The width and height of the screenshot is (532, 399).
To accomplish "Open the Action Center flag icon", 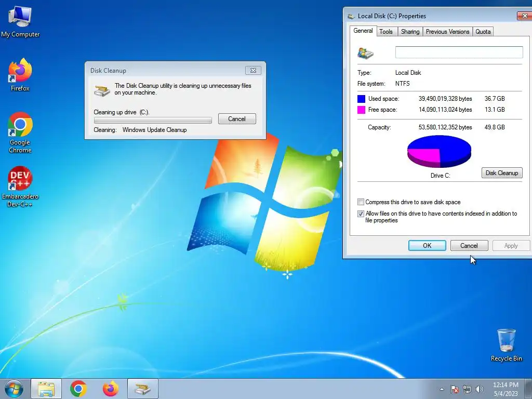I will (x=455, y=389).
